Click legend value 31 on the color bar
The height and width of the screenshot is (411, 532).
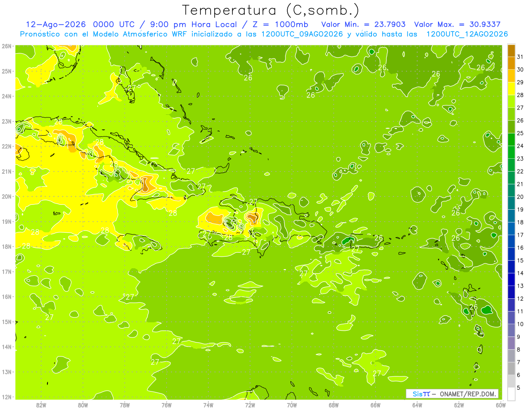pos(520,57)
